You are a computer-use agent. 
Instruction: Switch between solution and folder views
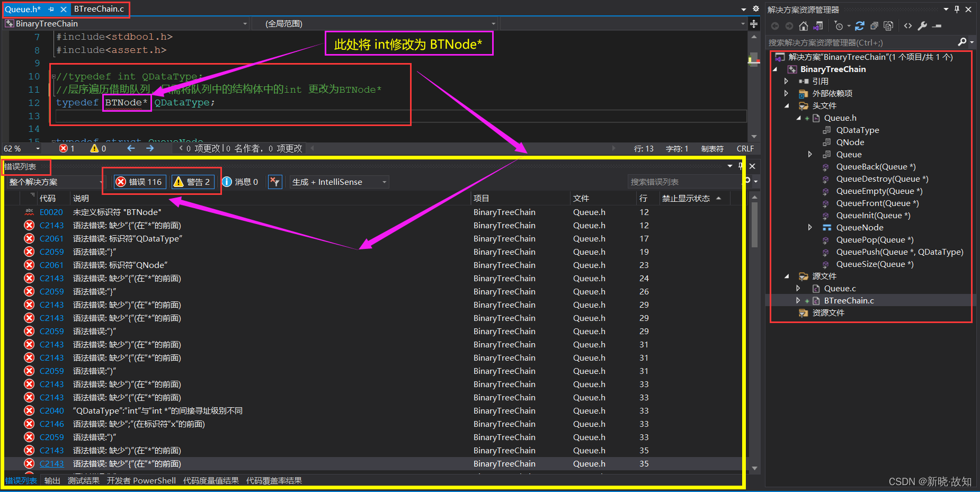coord(818,26)
